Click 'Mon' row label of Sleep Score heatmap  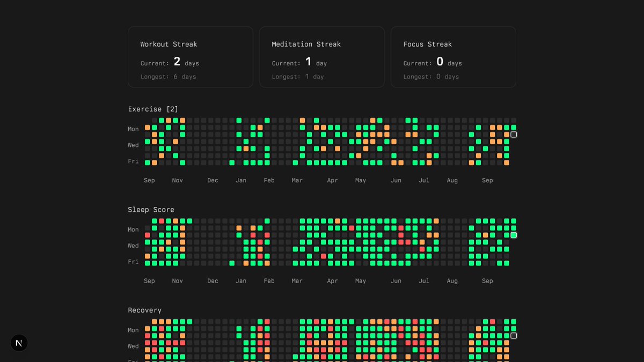tap(133, 230)
